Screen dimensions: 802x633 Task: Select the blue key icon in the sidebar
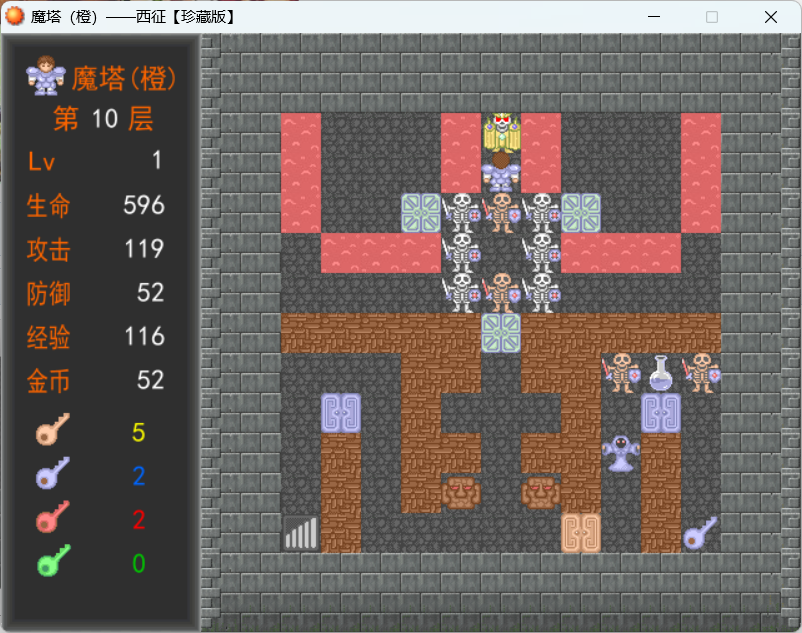click(x=53, y=473)
